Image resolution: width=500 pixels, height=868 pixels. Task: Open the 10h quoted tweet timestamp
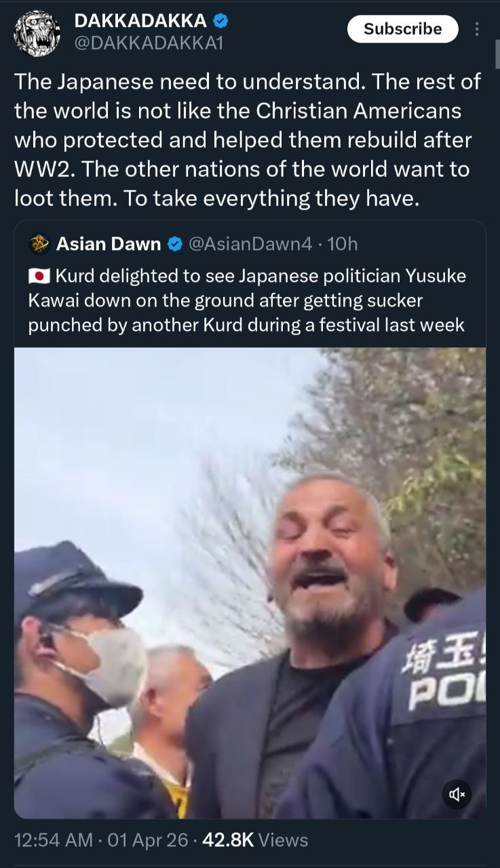[x=343, y=244]
